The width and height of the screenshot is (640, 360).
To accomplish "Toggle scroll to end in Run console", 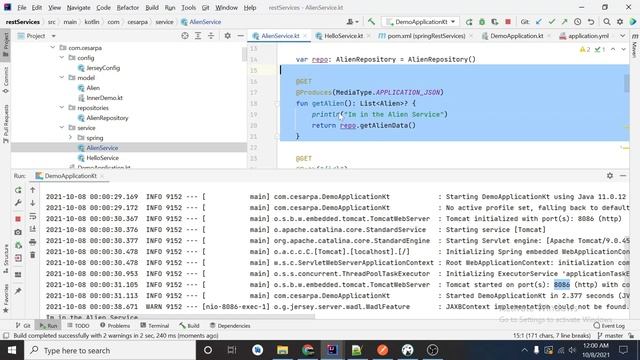I will pyautogui.click(x=33, y=229).
